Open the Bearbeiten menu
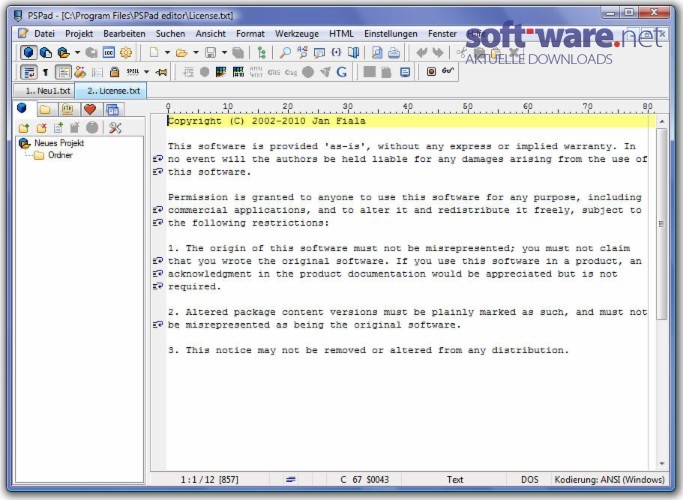 coord(124,34)
